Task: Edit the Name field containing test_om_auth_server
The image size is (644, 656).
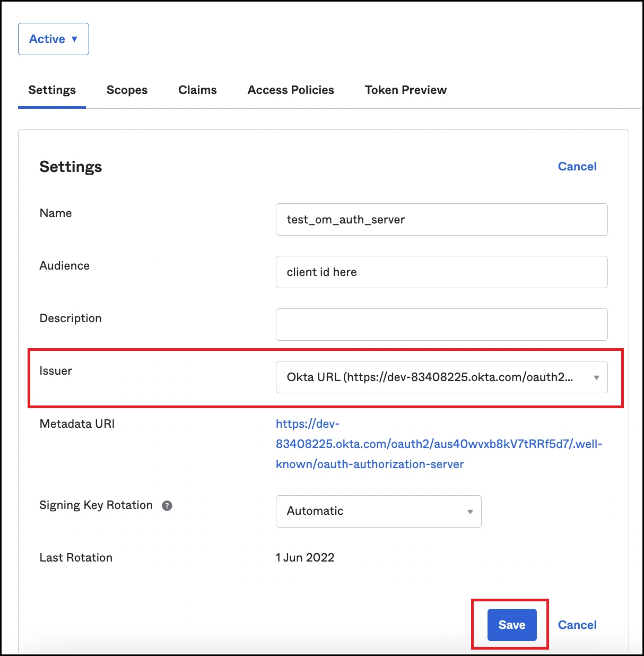Action: point(441,219)
